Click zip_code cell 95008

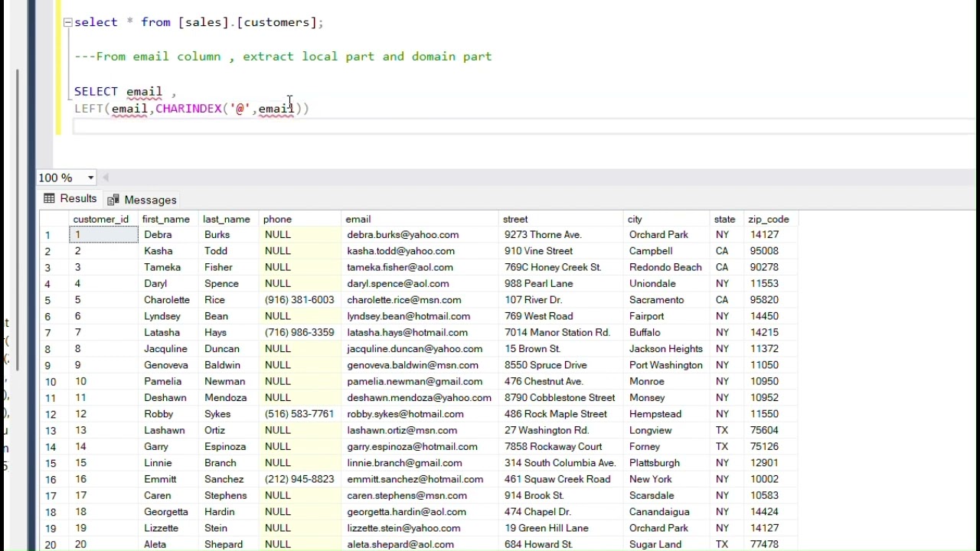tap(771, 251)
